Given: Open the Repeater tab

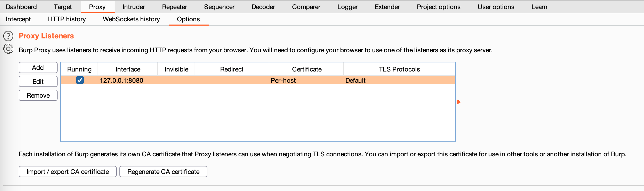Looking at the screenshot, I should pos(175,7).
